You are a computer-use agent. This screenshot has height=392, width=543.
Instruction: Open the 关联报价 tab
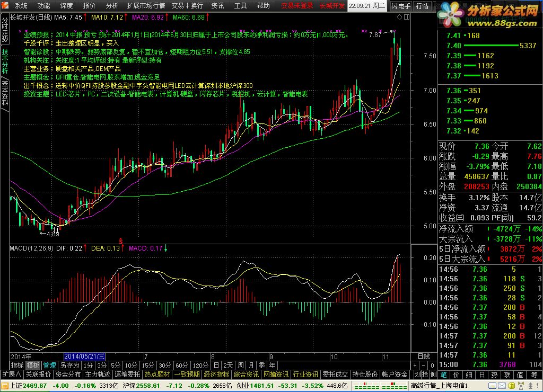point(38,375)
